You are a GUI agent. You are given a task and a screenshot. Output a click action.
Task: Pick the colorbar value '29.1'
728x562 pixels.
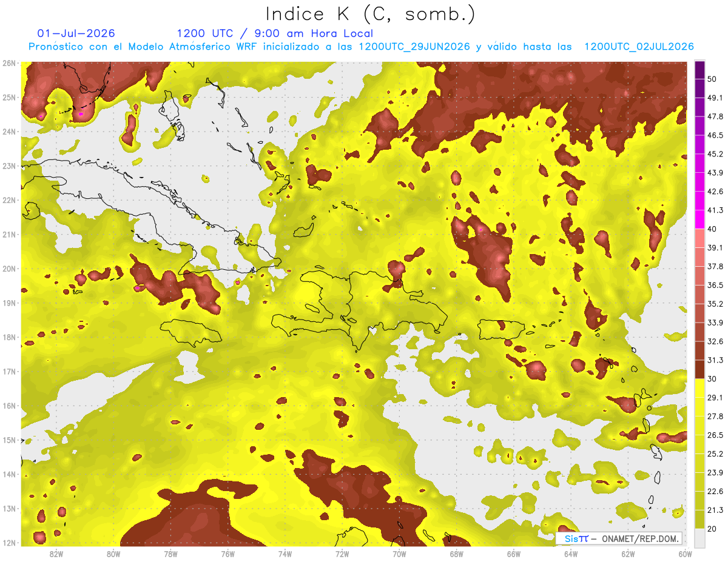(x=715, y=398)
